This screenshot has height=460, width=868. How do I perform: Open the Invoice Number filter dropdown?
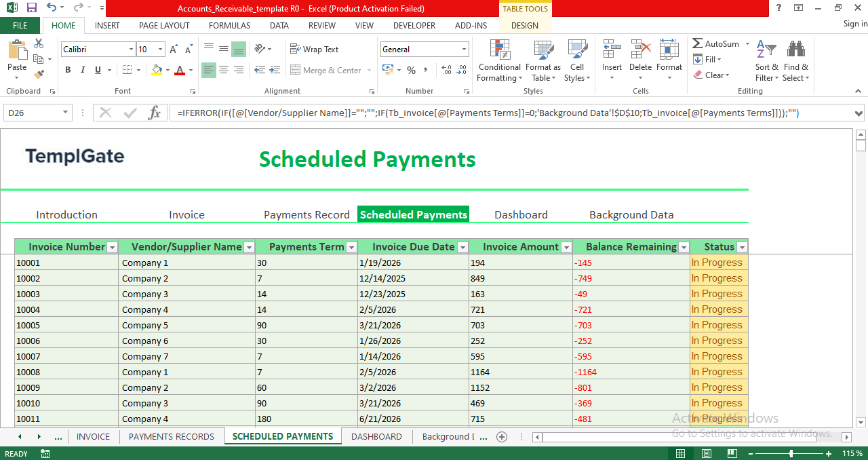pos(113,248)
